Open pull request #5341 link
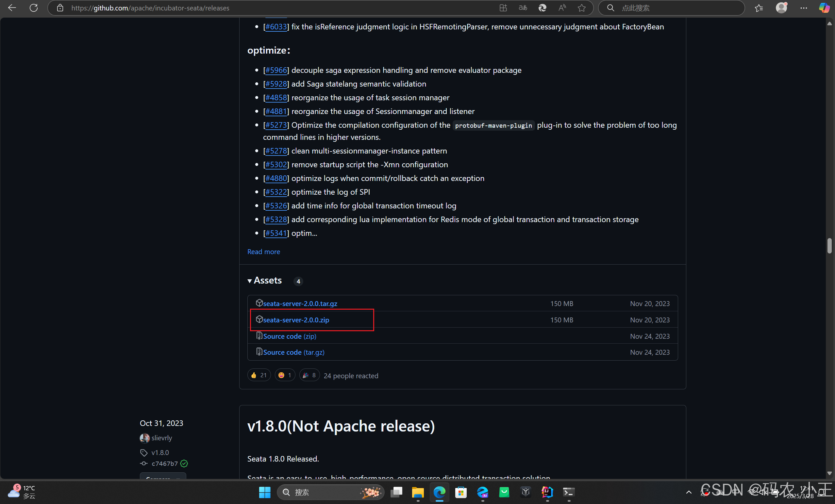This screenshot has height=504, width=835. pos(276,233)
